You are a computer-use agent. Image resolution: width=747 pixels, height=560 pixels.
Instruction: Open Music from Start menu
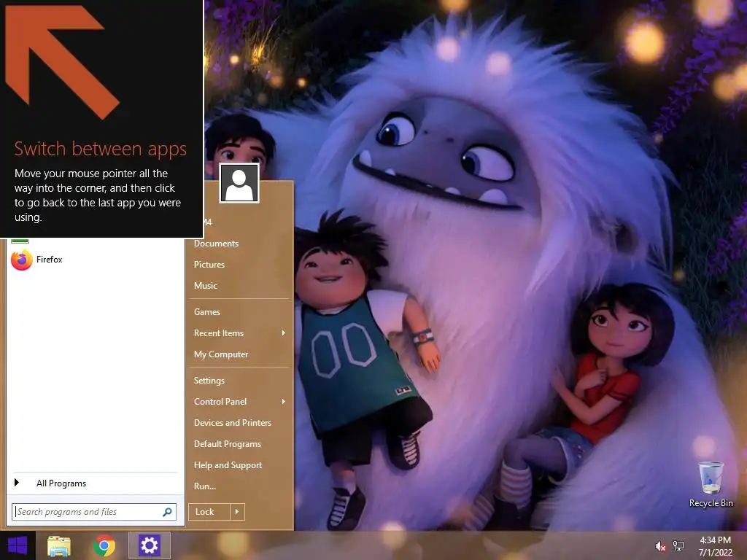[x=205, y=286]
